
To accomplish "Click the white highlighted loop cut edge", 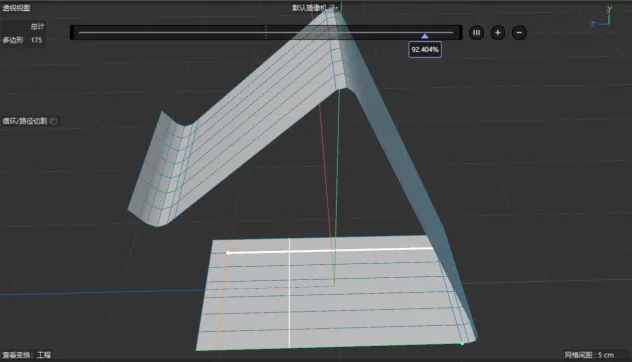I will click(331, 251).
